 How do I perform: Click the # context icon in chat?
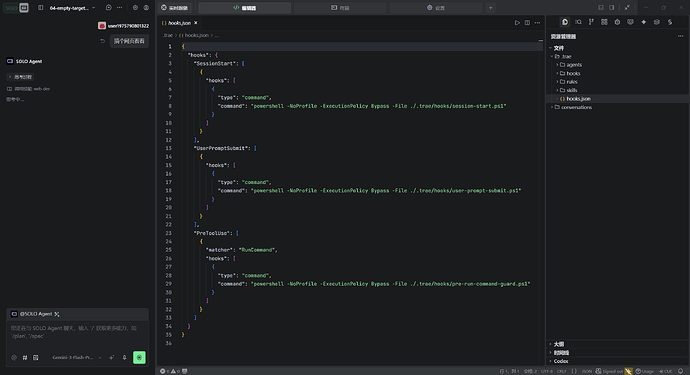point(25,358)
